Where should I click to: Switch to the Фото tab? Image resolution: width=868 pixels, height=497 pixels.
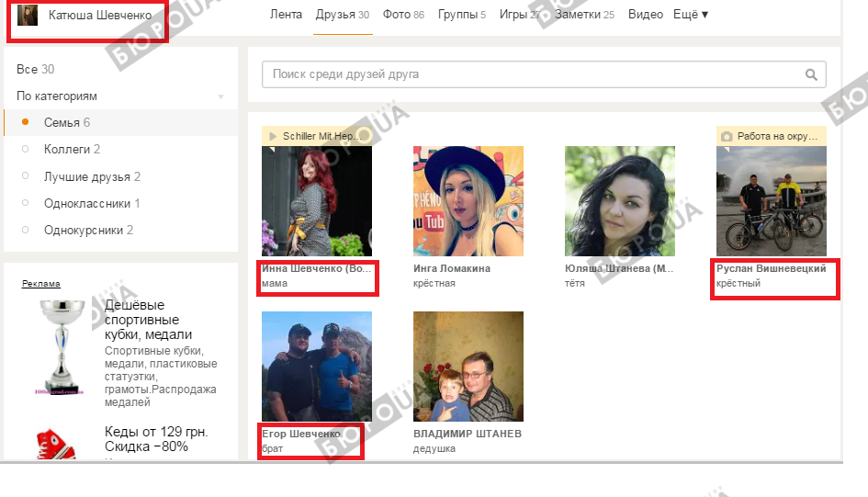[396, 15]
